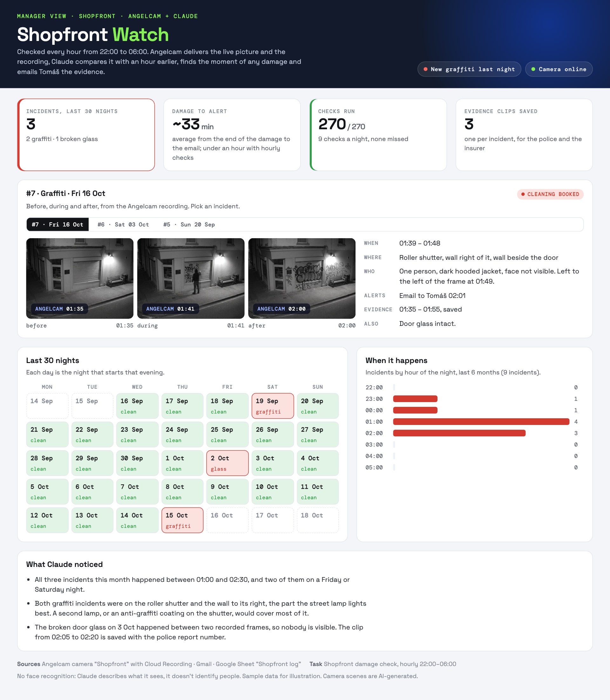The width and height of the screenshot is (610, 700).
Task: Open the Checks Run 270/270 card
Action: (378, 135)
